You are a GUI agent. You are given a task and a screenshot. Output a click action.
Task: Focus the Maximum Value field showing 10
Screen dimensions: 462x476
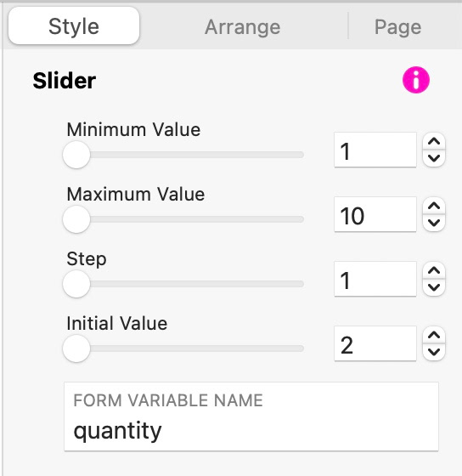tap(375, 214)
